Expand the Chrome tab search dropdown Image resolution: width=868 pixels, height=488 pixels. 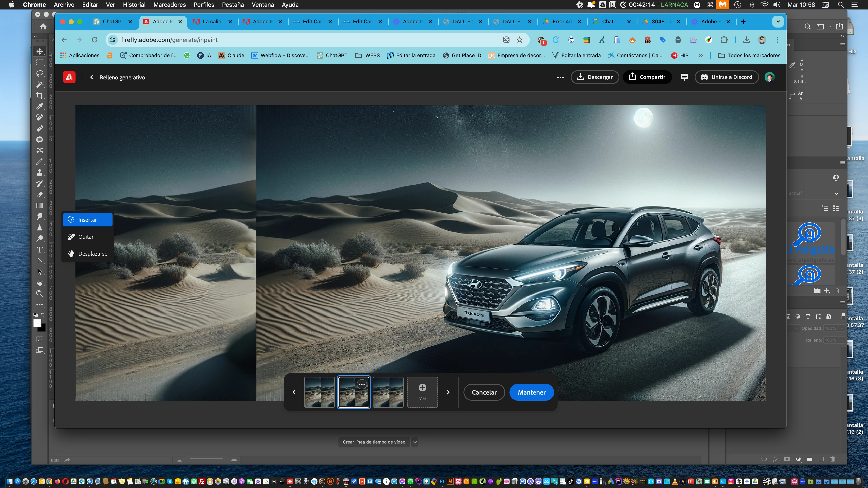tap(778, 22)
